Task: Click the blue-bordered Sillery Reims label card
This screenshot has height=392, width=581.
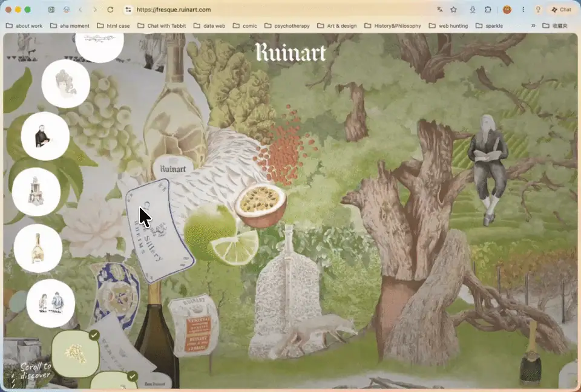Action: [159, 231]
